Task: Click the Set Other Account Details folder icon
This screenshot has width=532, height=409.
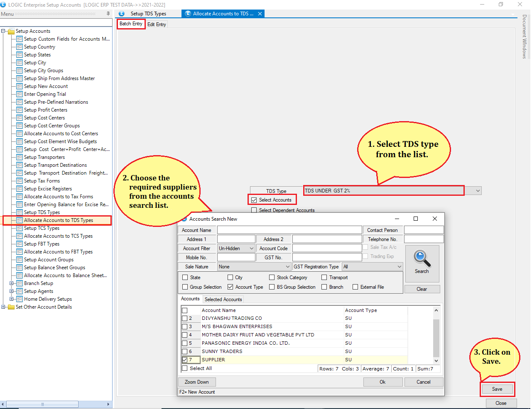Action: coord(11,307)
